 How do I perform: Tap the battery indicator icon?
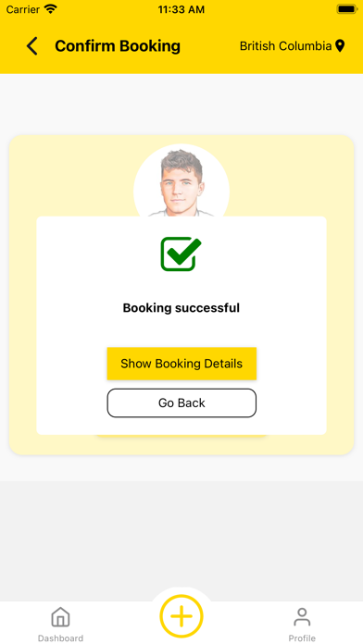(x=346, y=9)
